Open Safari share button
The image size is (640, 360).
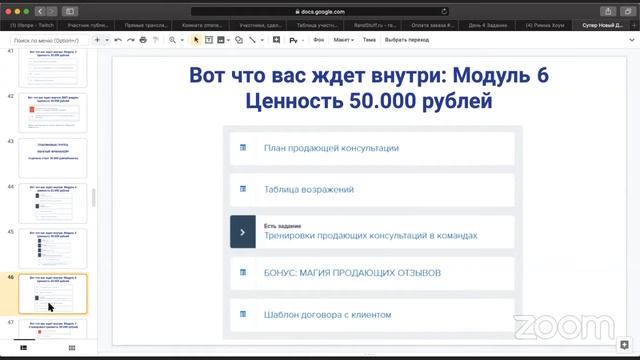[608, 11]
